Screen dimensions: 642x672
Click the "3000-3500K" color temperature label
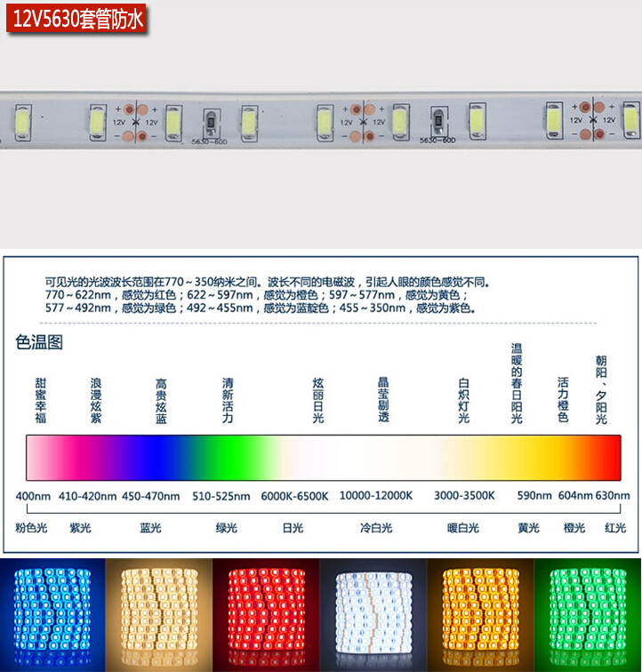pyautogui.click(x=464, y=496)
